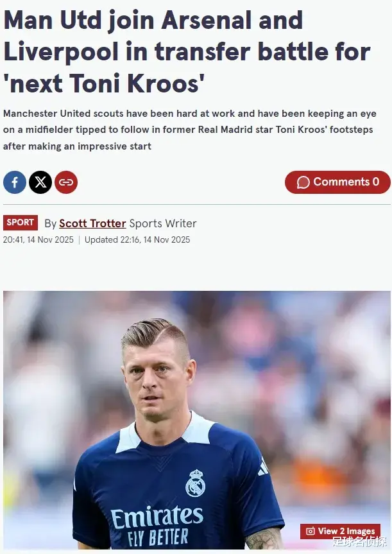Click the Adidas logo on the sleeve
This screenshot has height=554, width=392.
(263, 467)
